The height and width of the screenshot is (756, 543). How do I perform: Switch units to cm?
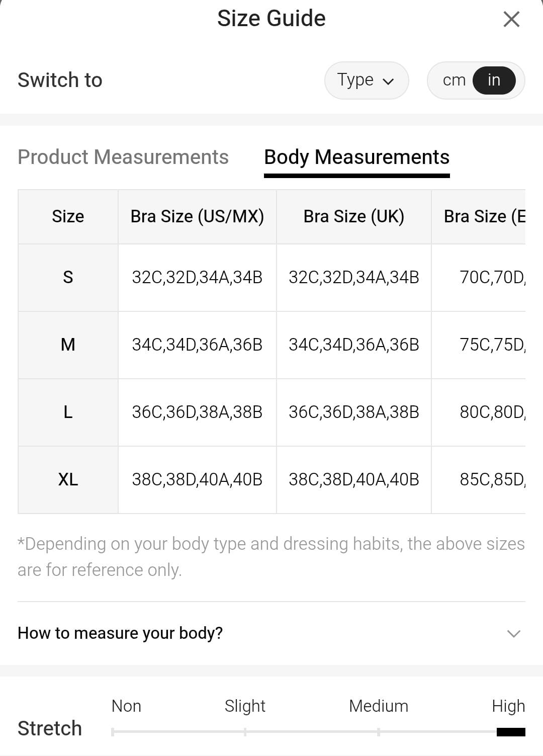(454, 80)
